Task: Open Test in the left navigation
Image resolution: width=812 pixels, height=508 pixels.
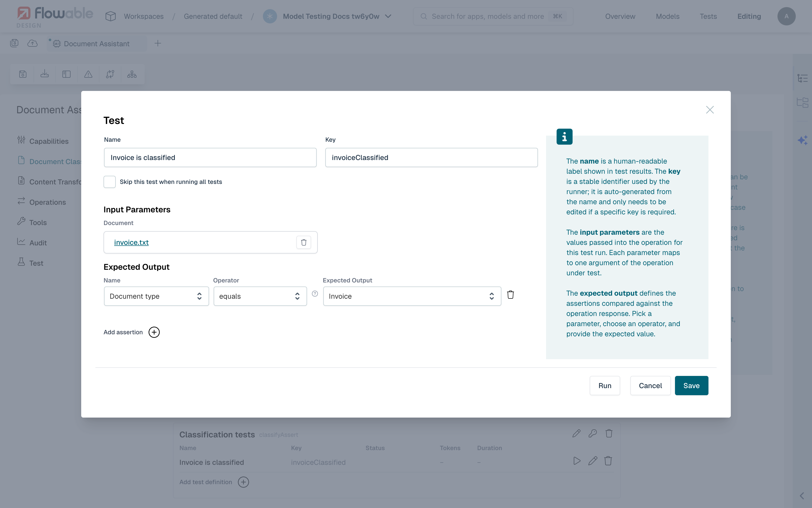Action: coord(30,263)
